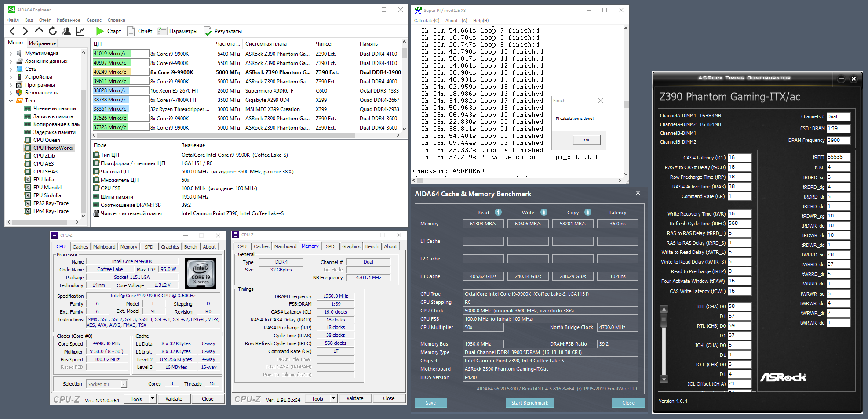
Task: Open Help(H) menu in Super PI
Action: [481, 21]
